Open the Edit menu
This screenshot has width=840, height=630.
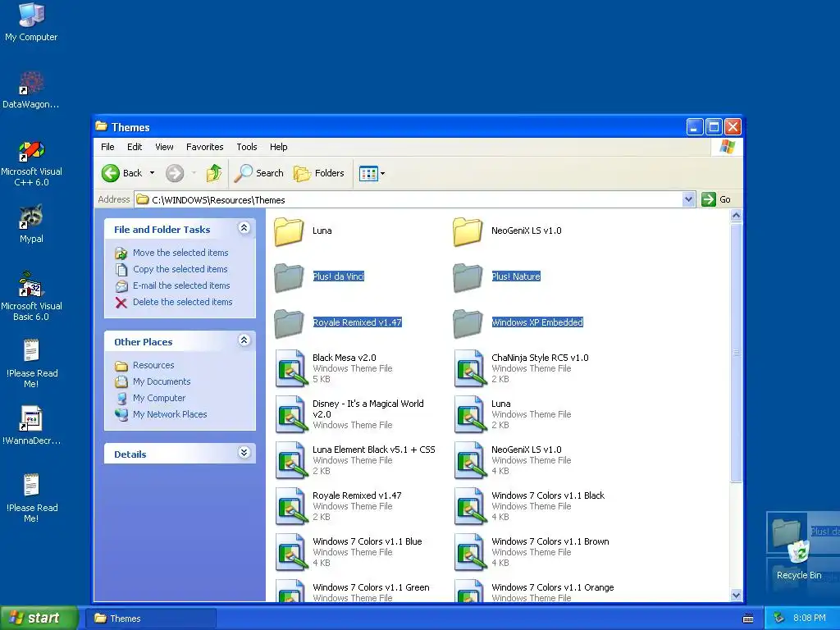click(135, 147)
